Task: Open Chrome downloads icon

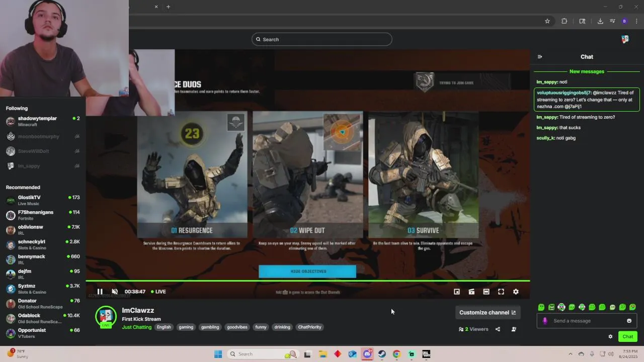Action: (x=600, y=21)
